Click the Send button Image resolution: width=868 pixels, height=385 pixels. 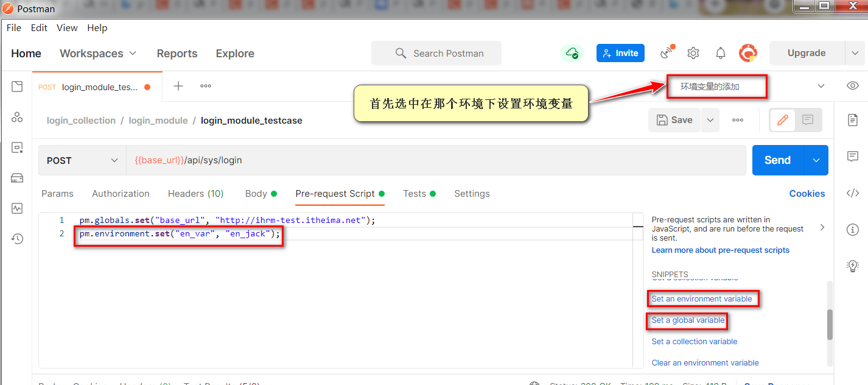[x=778, y=160]
